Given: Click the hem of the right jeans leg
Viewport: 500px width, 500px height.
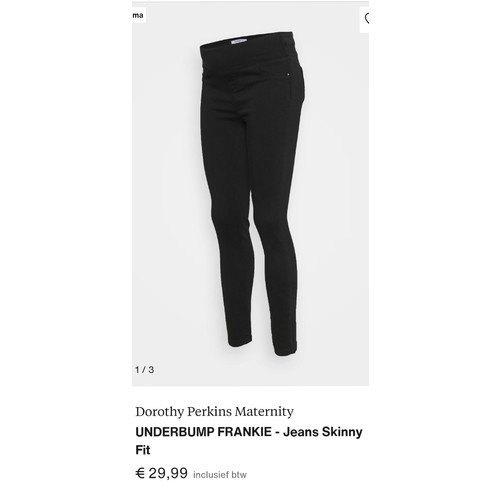Looking at the screenshot, I should 285,350.
